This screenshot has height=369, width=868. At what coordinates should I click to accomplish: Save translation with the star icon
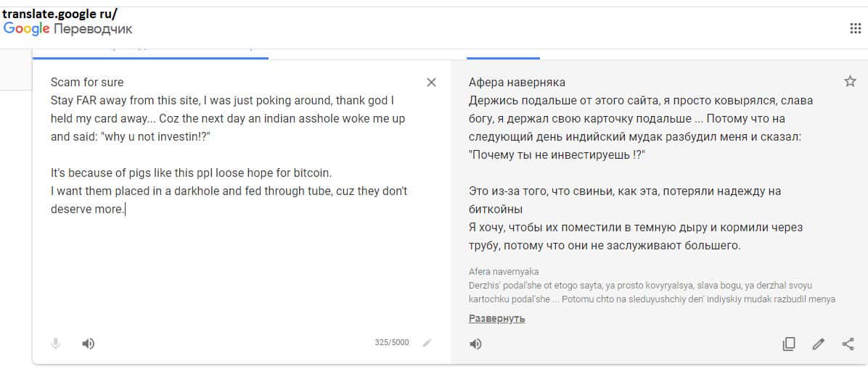(850, 81)
